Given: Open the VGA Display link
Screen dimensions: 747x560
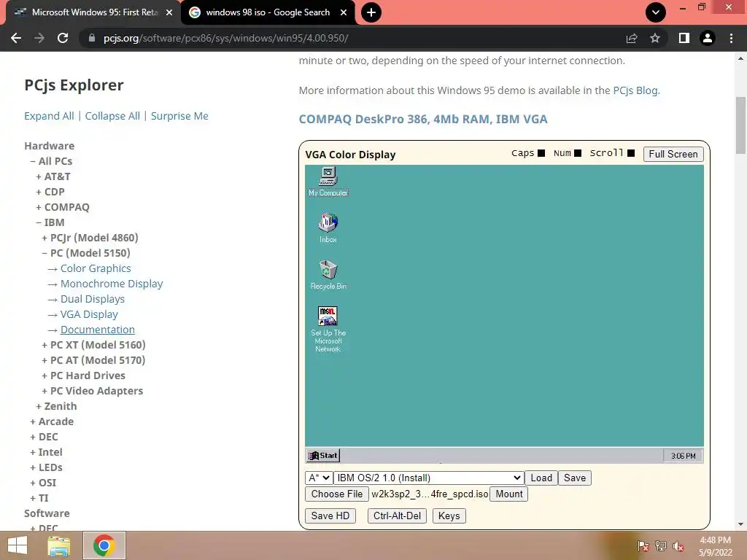Looking at the screenshot, I should pos(89,314).
